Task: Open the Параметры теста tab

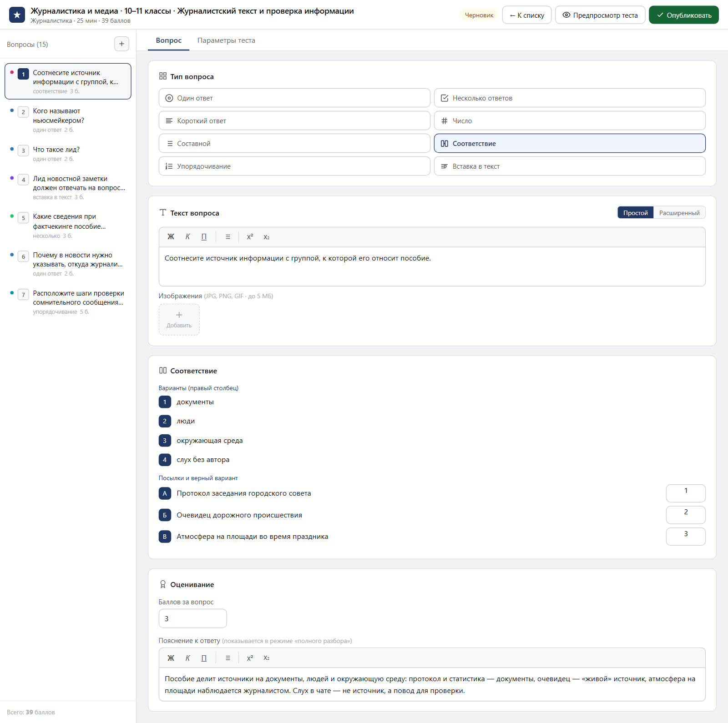Action: tap(226, 40)
